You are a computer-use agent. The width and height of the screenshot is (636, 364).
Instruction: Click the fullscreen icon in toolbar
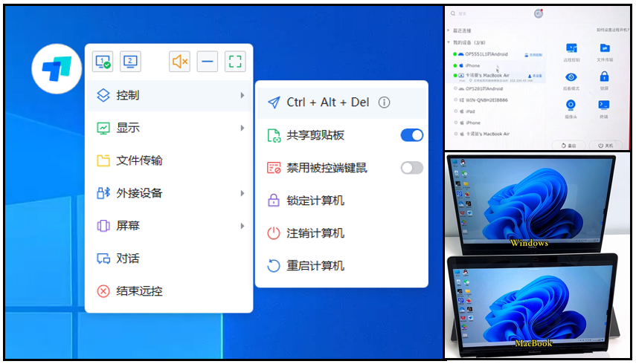click(x=234, y=62)
